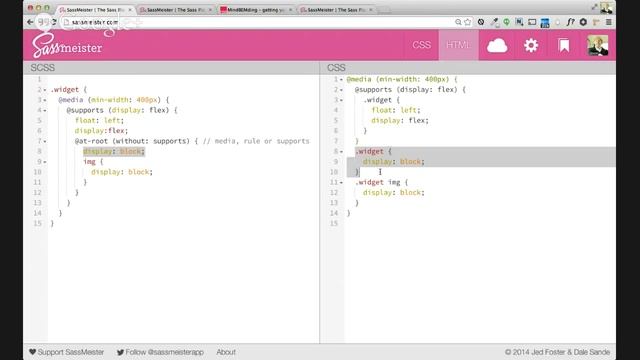Click 'display: flex;' in CSS output line 5
Image resolution: width=640 pixels, height=360 pixels.
tap(400, 120)
